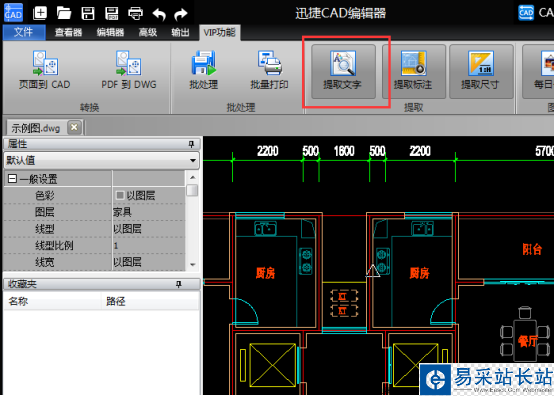Switch to the 高级 tab
This screenshot has height=396, width=554.
point(148,32)
